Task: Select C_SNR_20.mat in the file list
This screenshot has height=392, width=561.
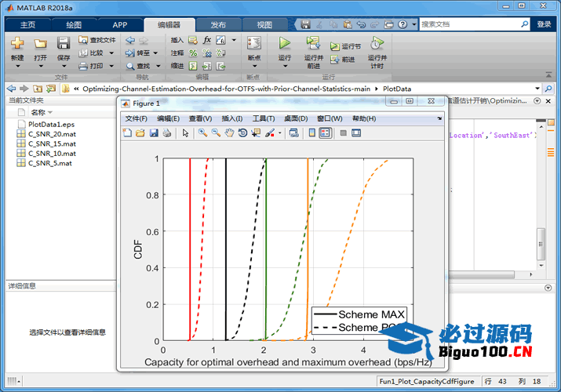Action: (x=52, y=134)
